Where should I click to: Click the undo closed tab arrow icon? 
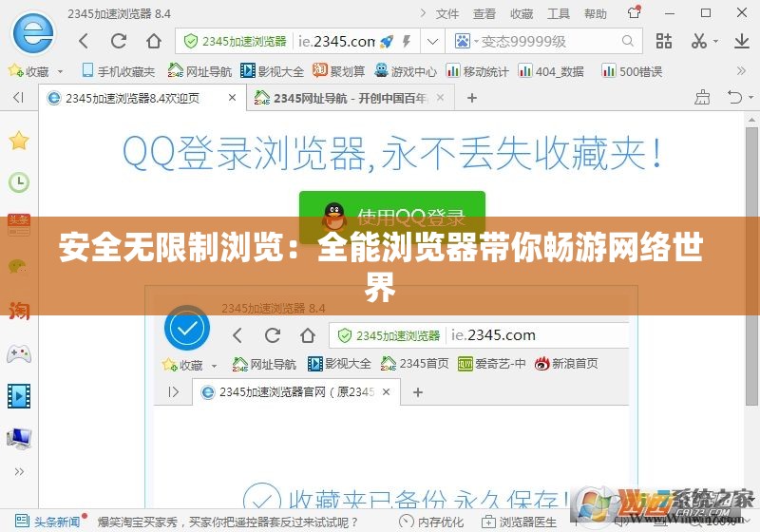pyautogui.click(x=734, y=98)
